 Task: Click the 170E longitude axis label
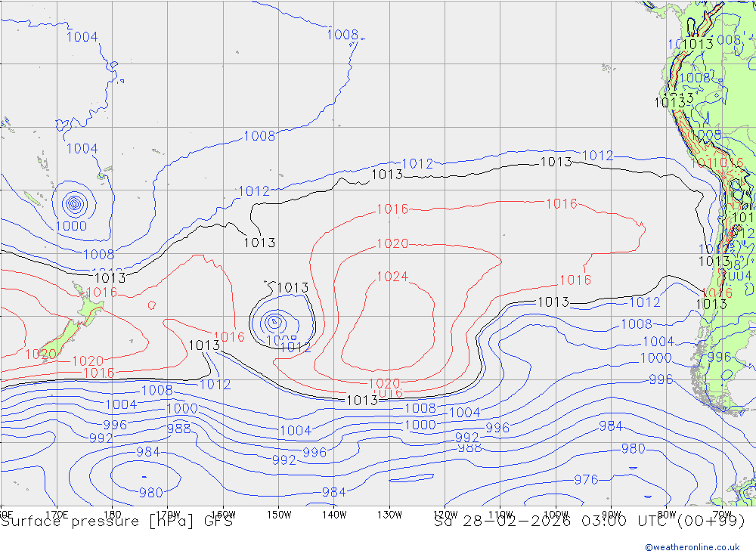57,515
